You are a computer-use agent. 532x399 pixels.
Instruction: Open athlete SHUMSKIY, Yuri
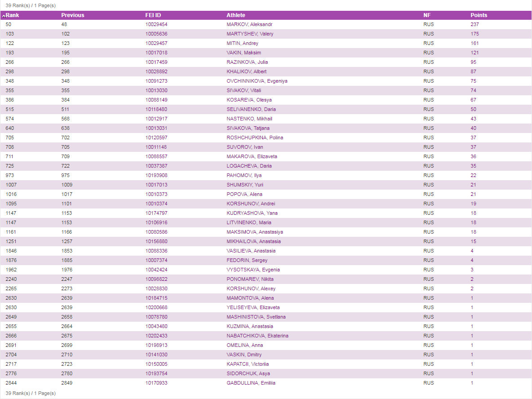click(x=244, y=185)
